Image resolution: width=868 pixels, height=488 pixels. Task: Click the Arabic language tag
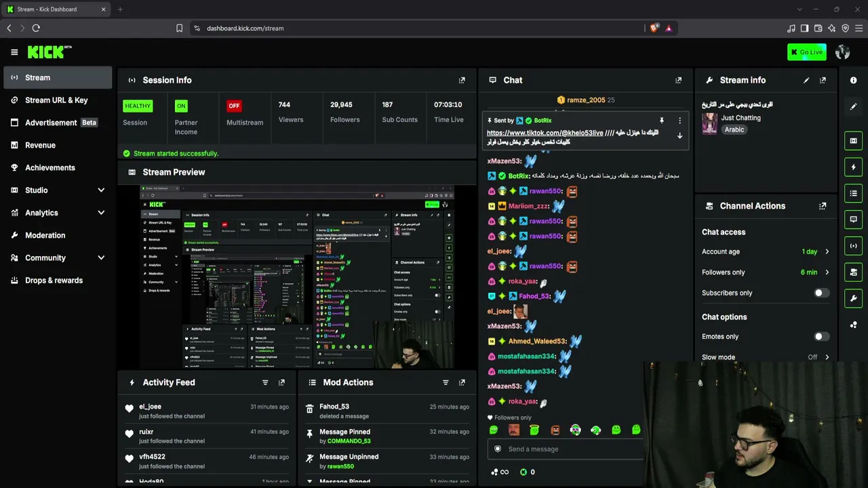[734, 129]
